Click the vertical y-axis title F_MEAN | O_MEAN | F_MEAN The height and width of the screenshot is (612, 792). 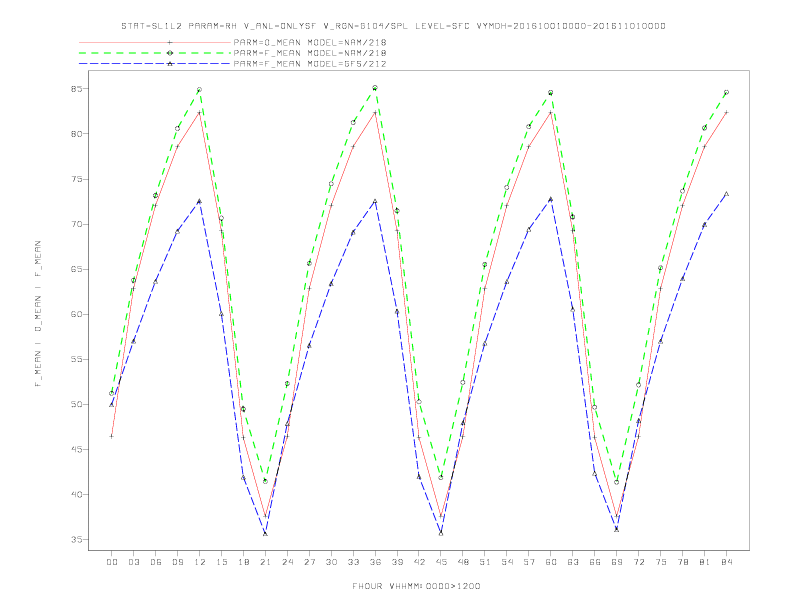[x=38, y=314]
